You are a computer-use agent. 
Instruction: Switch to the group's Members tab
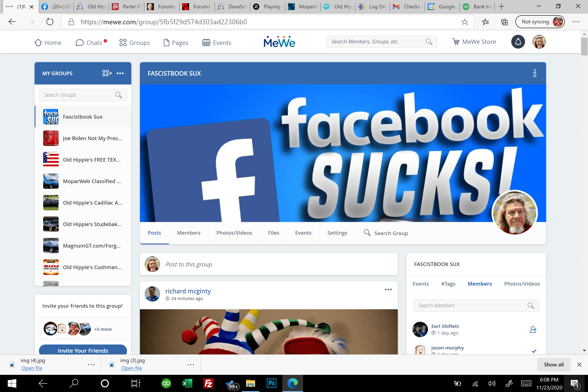pyautogui.click(x=189, y=233)
